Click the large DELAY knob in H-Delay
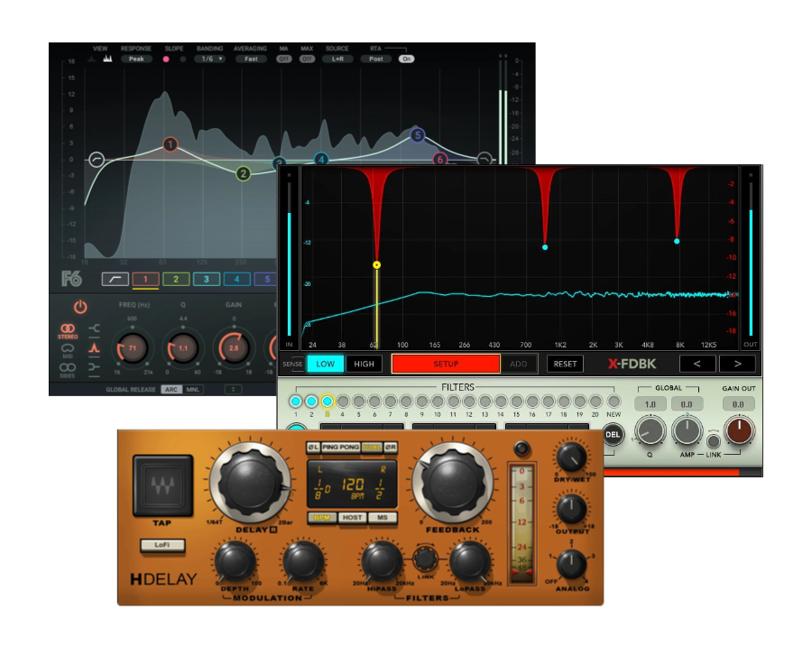Viewport: 812px width, 647px height. point(251,484)
